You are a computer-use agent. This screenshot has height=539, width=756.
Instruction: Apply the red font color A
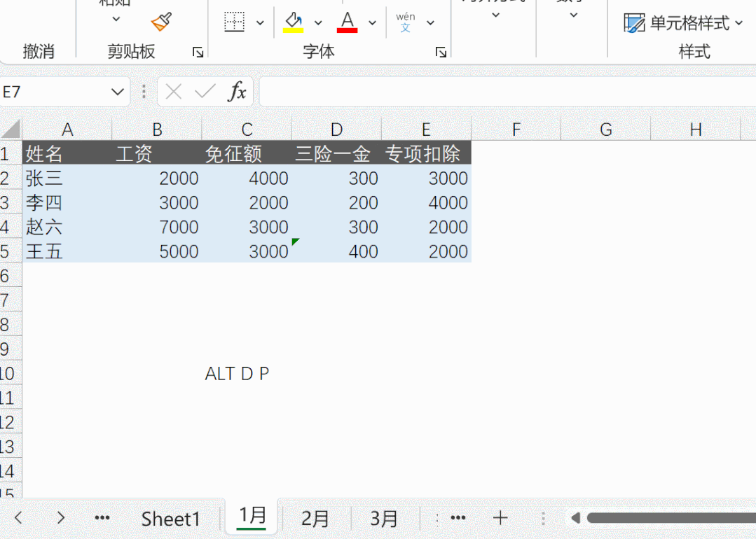347,22
